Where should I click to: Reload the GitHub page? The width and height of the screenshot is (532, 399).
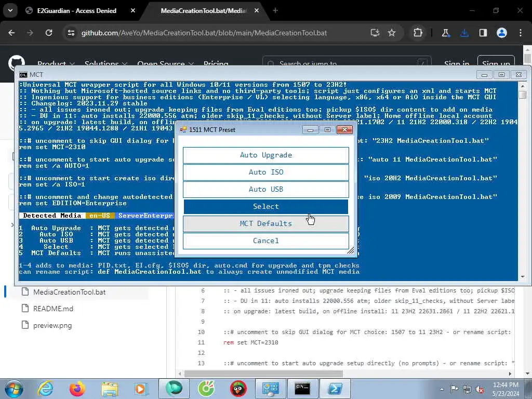pyautogui.click(x=49, y=33)
